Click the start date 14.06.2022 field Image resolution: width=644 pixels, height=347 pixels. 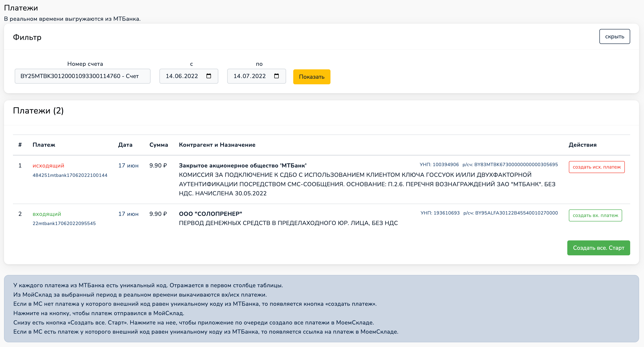pos(189,76)
